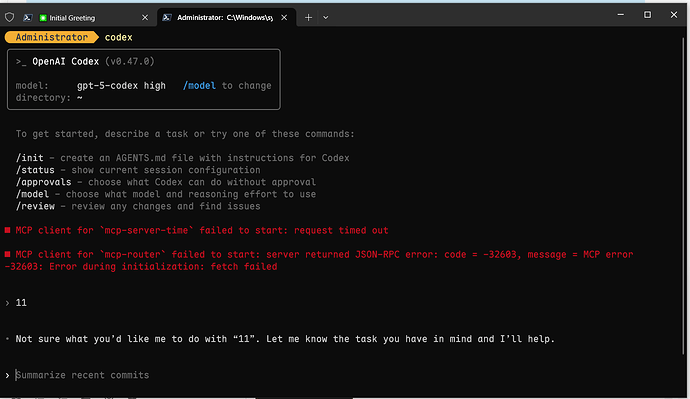Click the 'codex' command text
The image size is (690, 399).
point(118,37)
